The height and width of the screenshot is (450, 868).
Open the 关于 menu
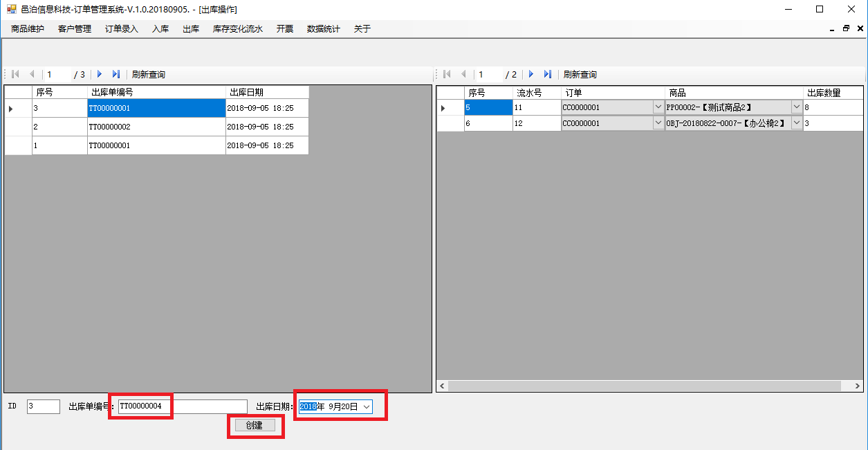362,28
